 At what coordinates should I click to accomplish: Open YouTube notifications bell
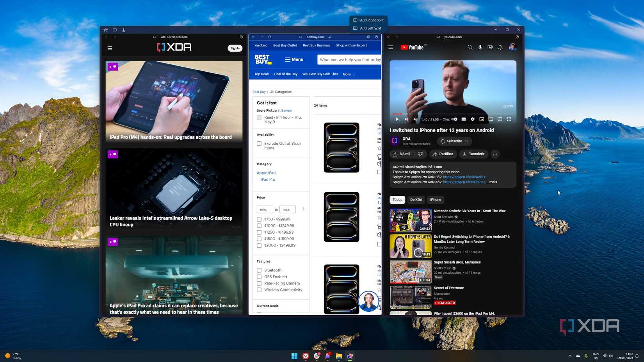pos(500,47)
